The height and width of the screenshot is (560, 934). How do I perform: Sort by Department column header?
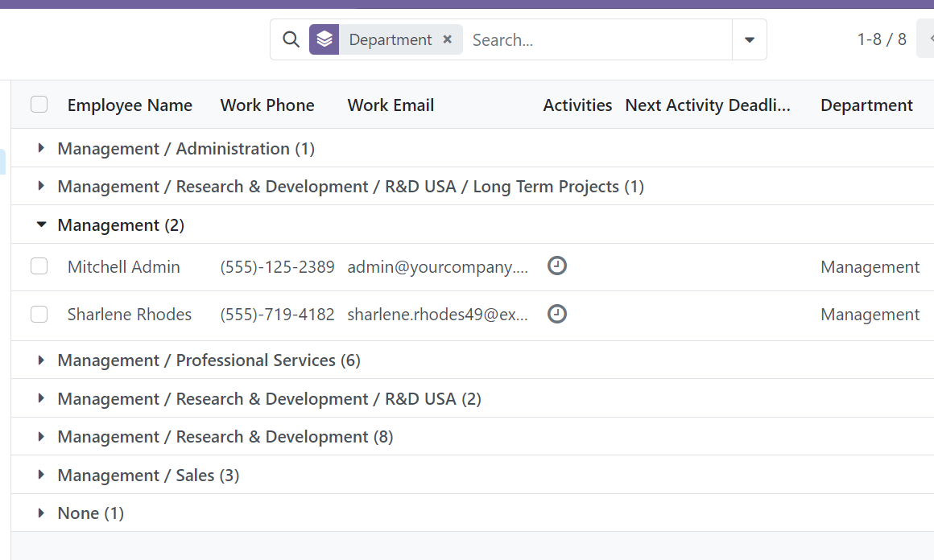pos(866,105)
